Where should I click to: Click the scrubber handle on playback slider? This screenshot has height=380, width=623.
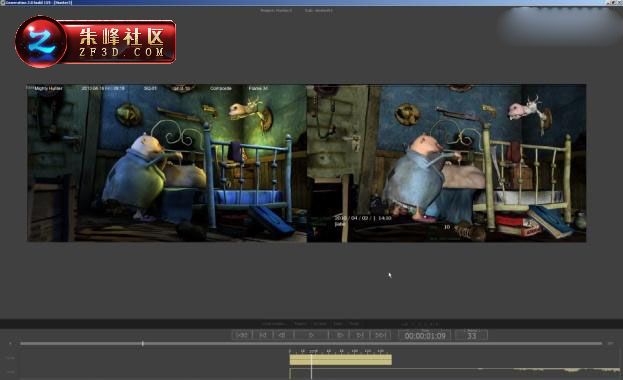tap(143, 343)
